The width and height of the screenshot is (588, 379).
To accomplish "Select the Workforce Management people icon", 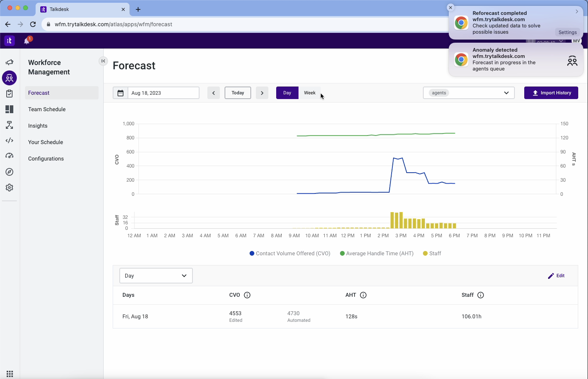I will click(9, 78).
